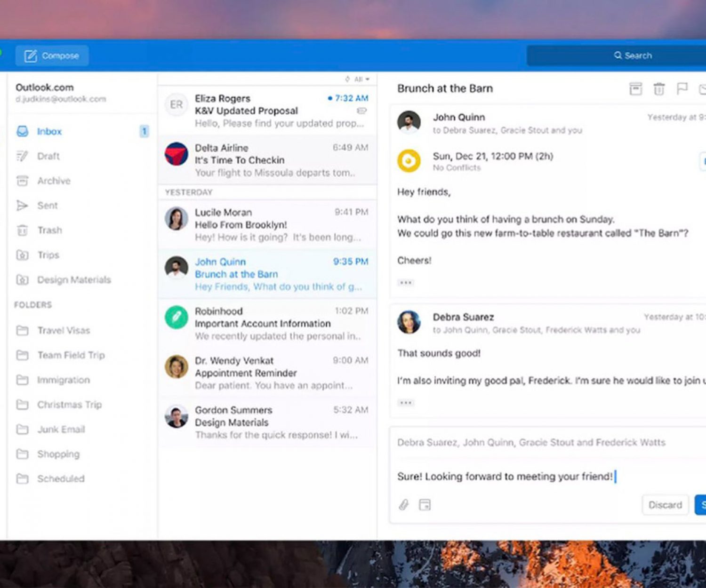This screenshot has width=706, height=588.
Task: Click the Compose button
Action: 52,56
